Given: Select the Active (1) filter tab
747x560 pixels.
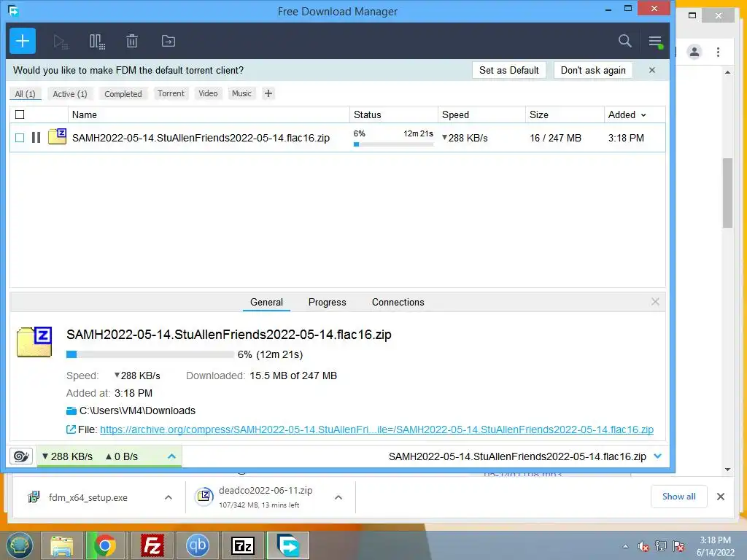Looking at the screenshot, I should tap(70, 94).
